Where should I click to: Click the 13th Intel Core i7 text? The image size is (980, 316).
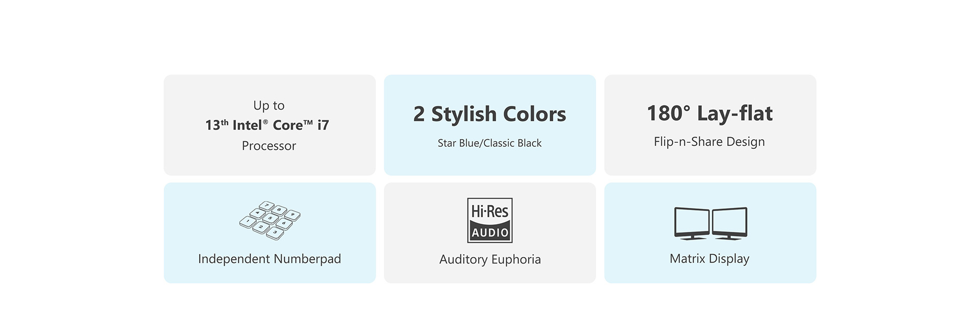(x=267, y=125)
